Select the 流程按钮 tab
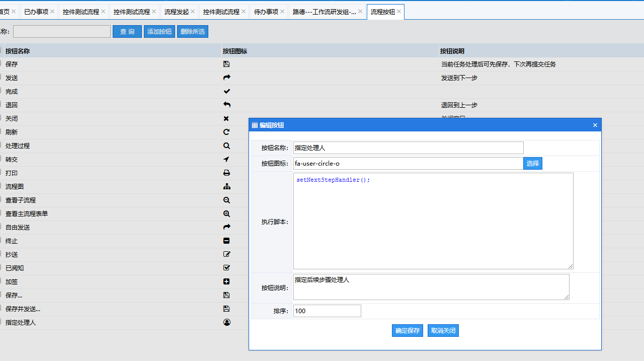Viewport: 644px width, 361px height. [x=383, y=12]
